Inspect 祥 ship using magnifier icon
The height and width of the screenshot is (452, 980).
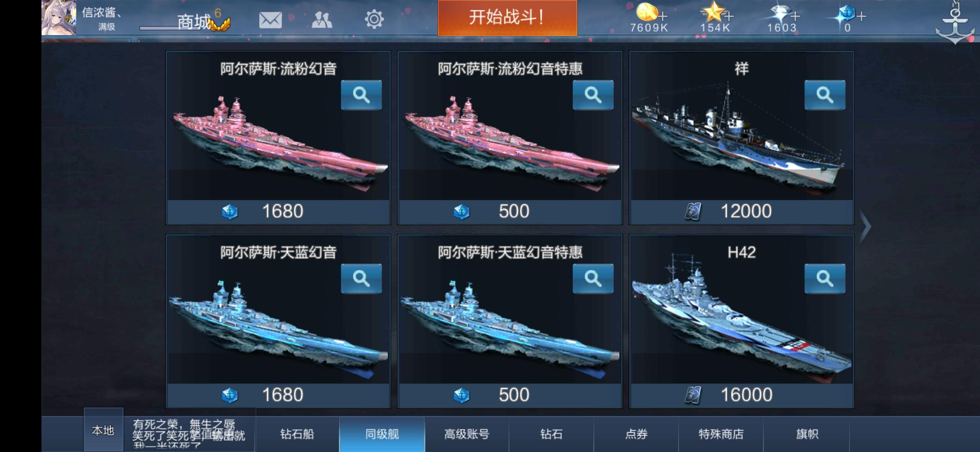(x=825, y=95)
